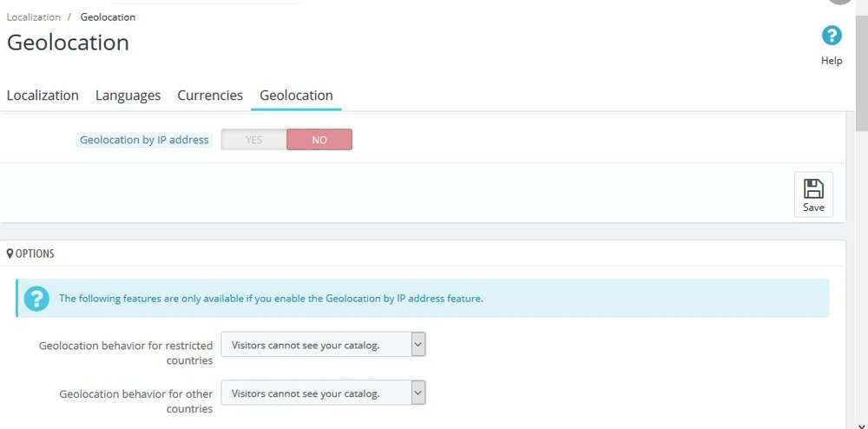Click the info question icon in alert

(36, 298)
